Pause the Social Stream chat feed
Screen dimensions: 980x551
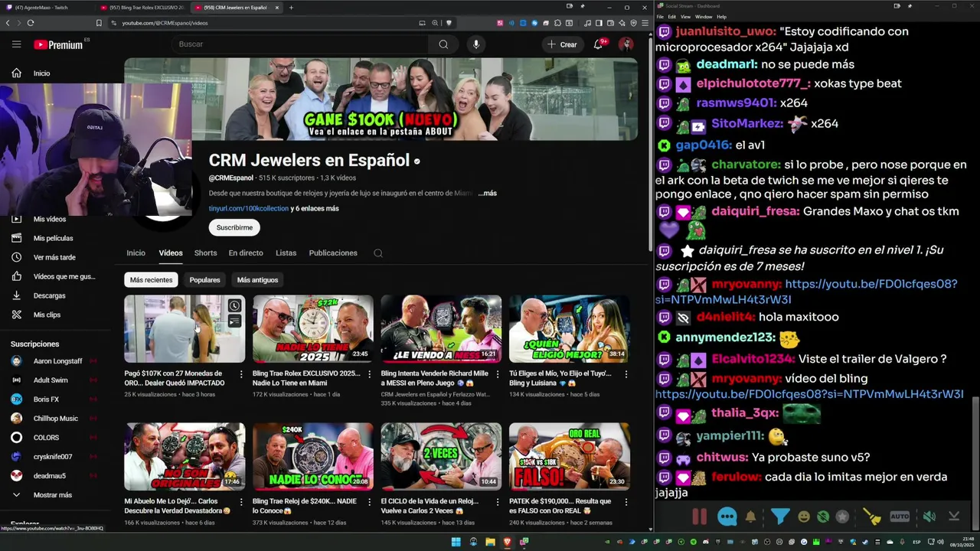700,517
